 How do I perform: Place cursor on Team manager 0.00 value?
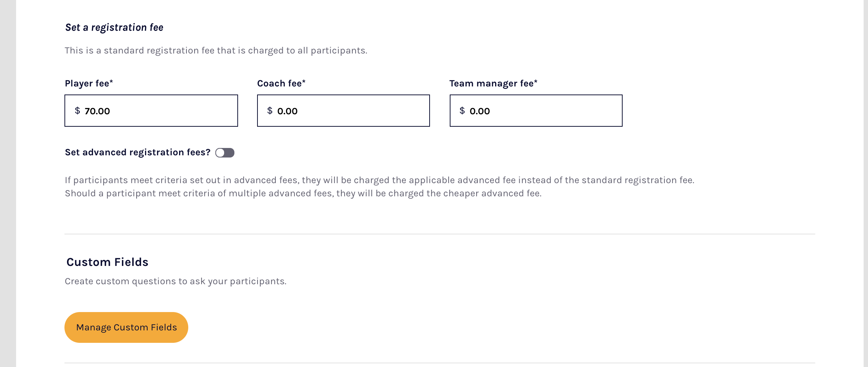[480, 111]
